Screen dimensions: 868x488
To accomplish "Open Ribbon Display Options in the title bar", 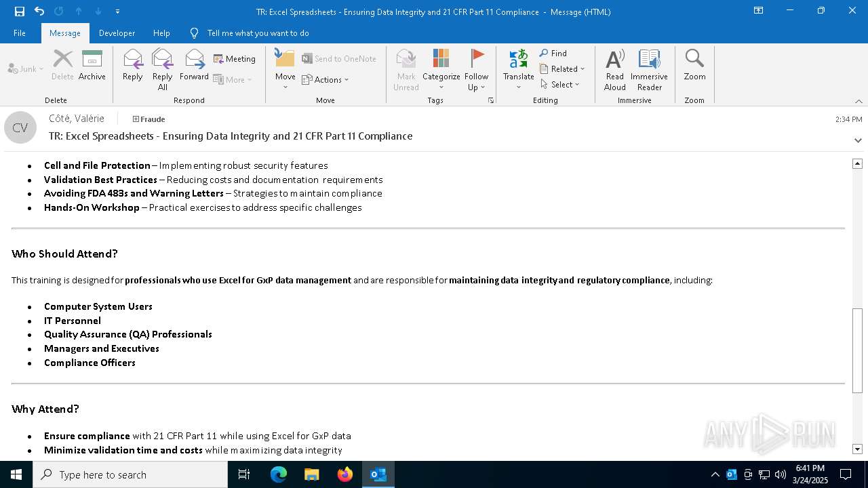I will [758, 11].
